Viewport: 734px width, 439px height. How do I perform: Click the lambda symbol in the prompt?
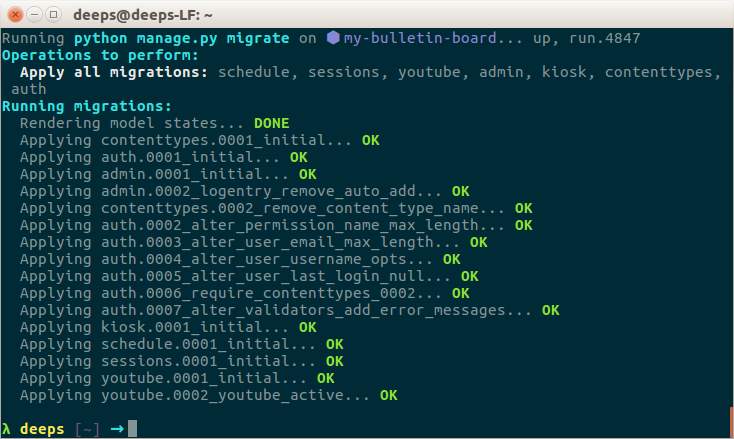(6, 428)
